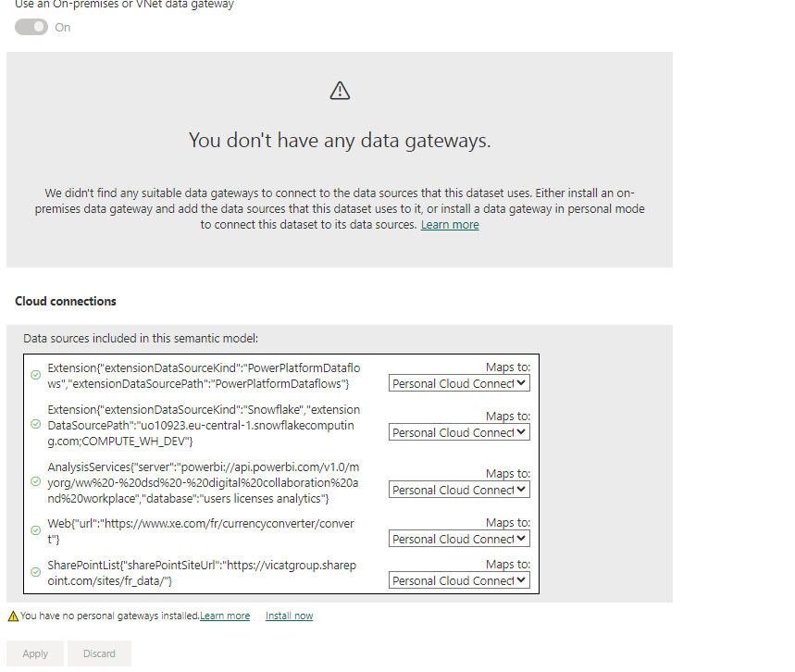795x672 pixels.
Task: Open Maps to dropdown for AnalysisServices source
Action: tap(459, 490)
